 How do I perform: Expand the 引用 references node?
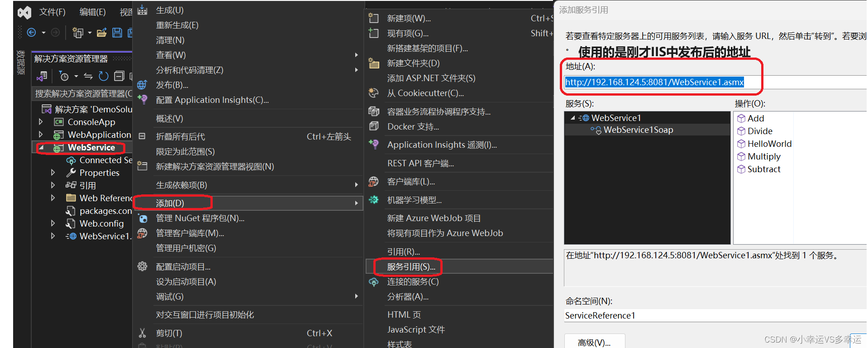pos(53,185)
